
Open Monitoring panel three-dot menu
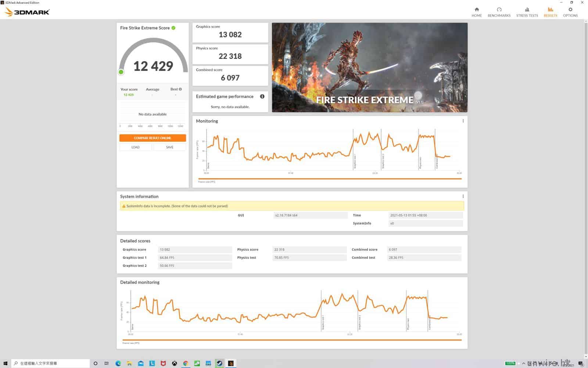point(463,121)
